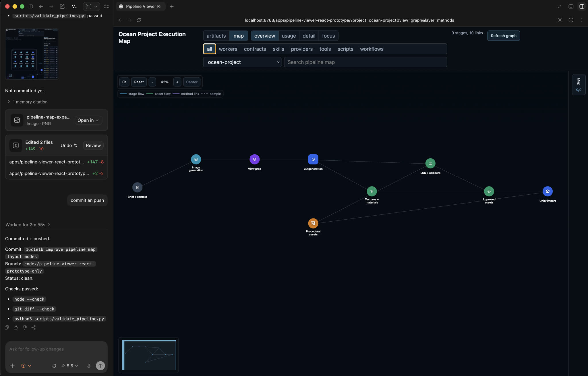
Task: Open the approval mode shield dropdown
Action: click(x=26, y=366)
